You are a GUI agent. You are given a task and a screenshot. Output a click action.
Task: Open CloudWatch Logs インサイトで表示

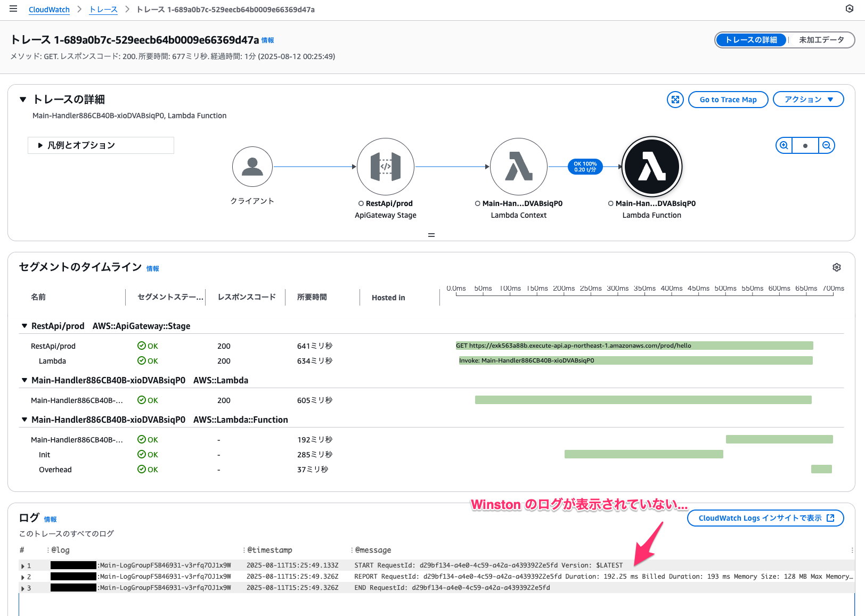(765, 518)
